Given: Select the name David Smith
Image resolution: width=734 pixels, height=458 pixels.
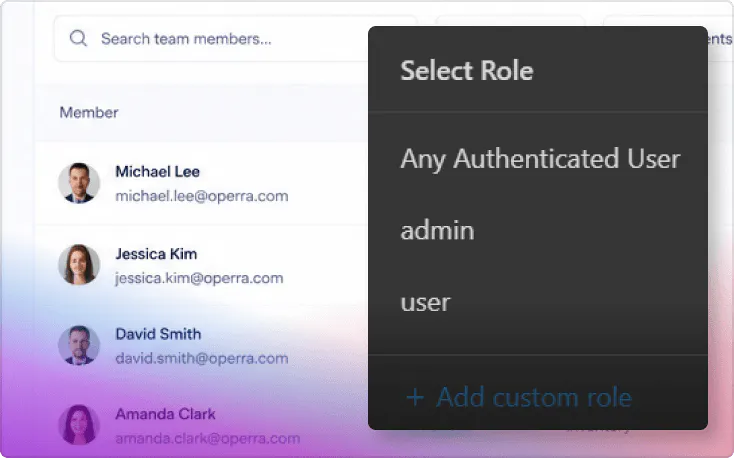Looking at the screenshot, I should pyautogui.click(x=158, y=334).
